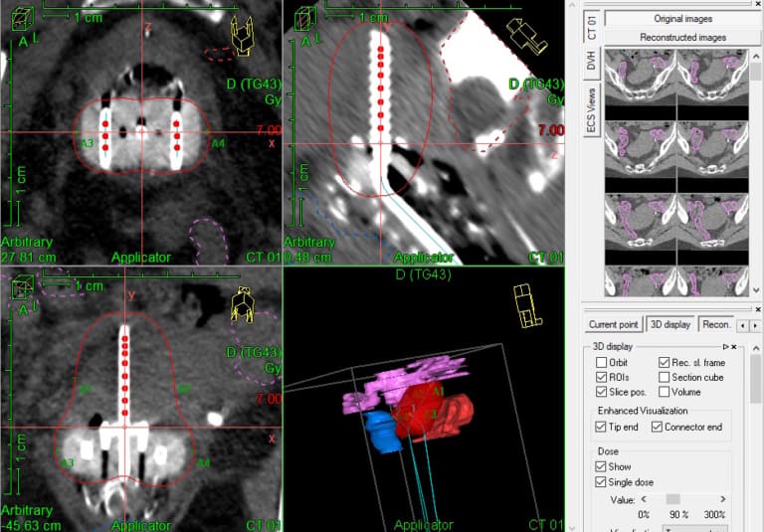This screenshot has width=764, height=532.
Task: Select the first CT slice thumbnail in the top row
Action: pos(641,77)
